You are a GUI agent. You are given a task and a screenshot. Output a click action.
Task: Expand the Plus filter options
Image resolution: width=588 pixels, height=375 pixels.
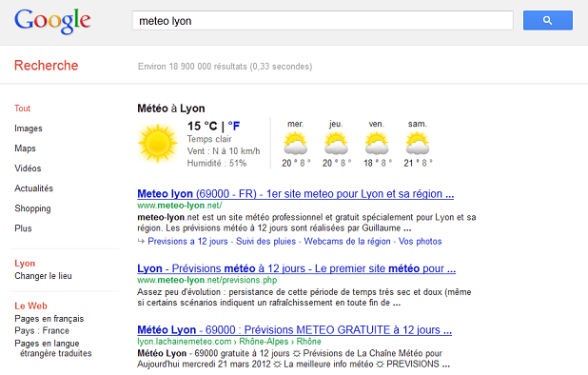pos(23,228)
